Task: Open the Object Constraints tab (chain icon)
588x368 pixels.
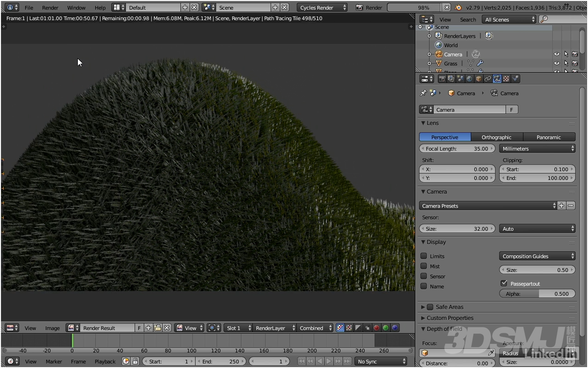Action: tap(488, 79)
